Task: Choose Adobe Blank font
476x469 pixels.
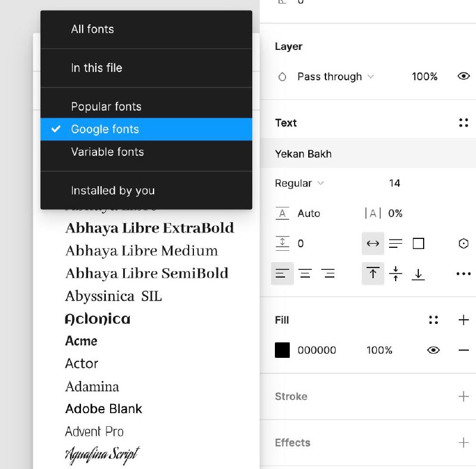Action: pyautogui.click(x=104, y=409)
